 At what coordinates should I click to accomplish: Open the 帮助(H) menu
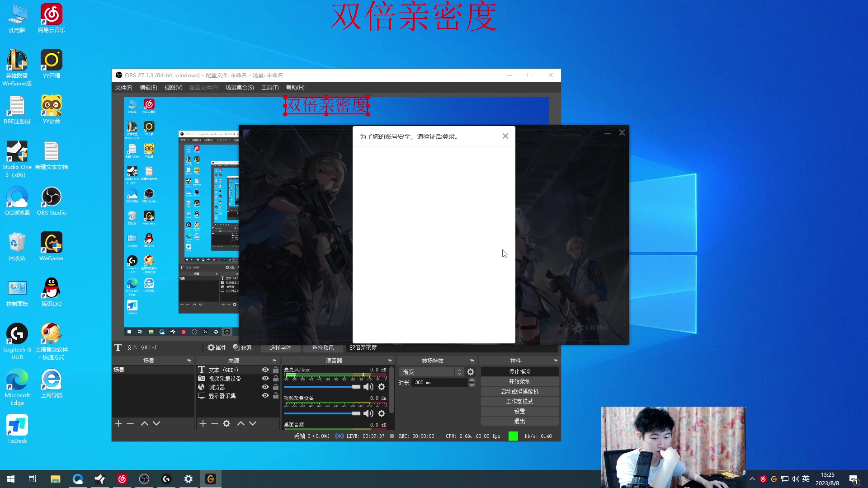pyautogui.click(x=295, y=88)
